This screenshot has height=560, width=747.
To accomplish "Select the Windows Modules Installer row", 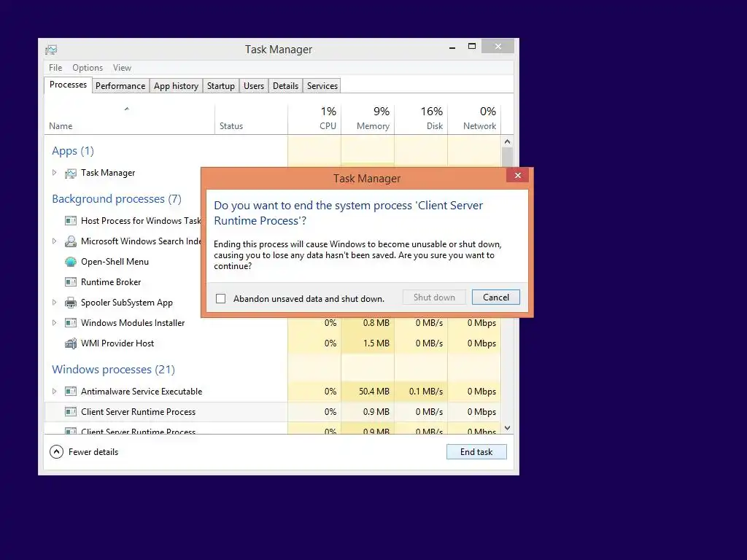I will [x=273, y=323].
